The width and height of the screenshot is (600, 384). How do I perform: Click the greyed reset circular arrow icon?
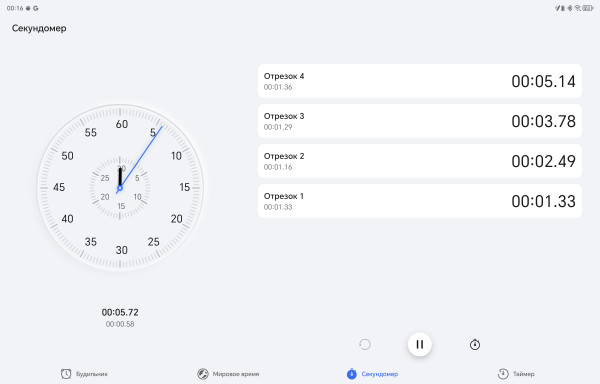pos(365,344)
